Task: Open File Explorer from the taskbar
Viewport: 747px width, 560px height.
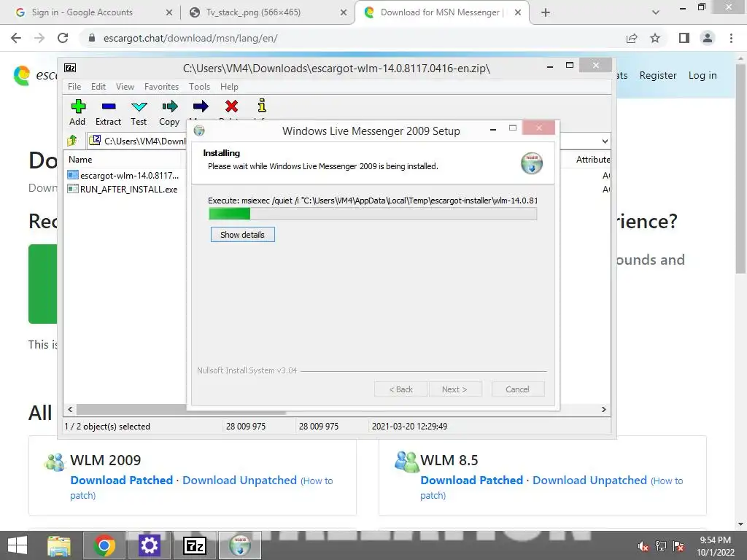Action: tap(59, 545)
